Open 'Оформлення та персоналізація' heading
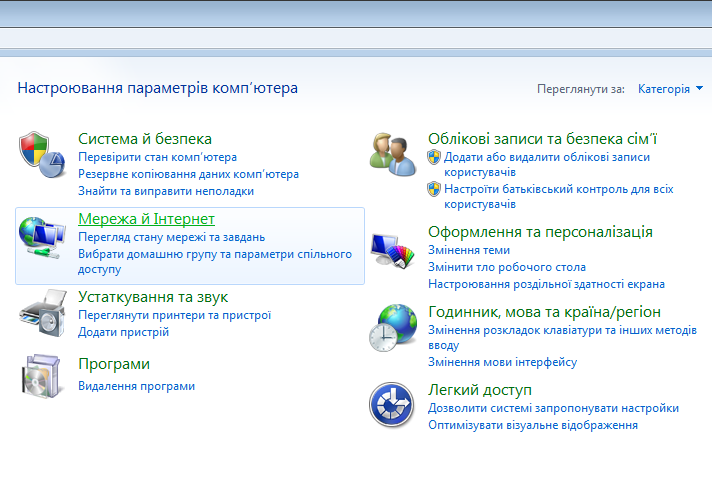 point(540,232)
